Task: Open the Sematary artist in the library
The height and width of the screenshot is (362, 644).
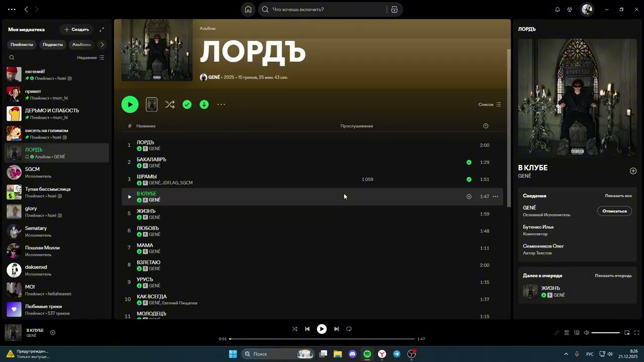Action: (x=56, y=231)
